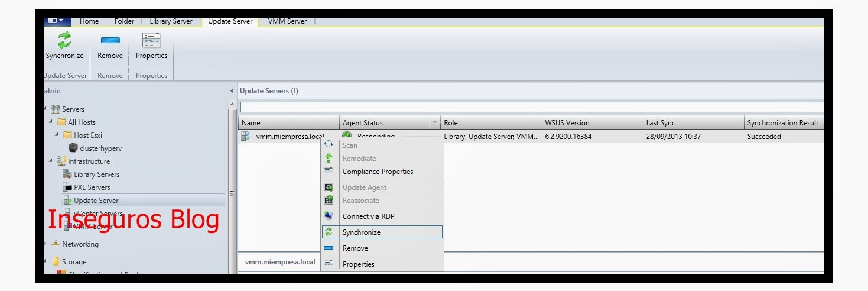
Task: Open Properties from the ribbon
Action: (151, 40)
